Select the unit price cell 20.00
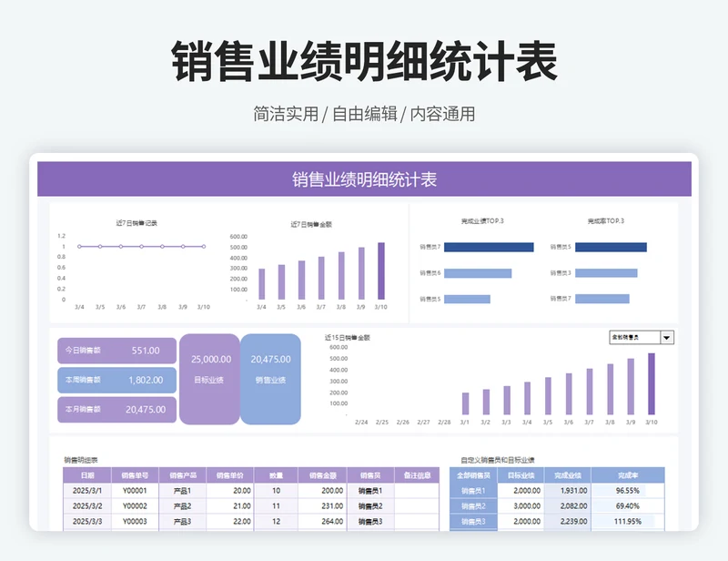 click(230, 491)
